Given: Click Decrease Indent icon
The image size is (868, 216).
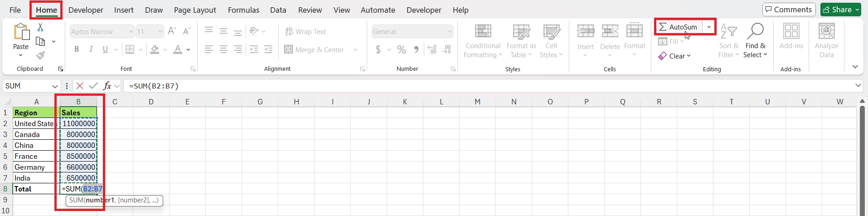Looking at the screenshot, I should [x=254, y=49].
